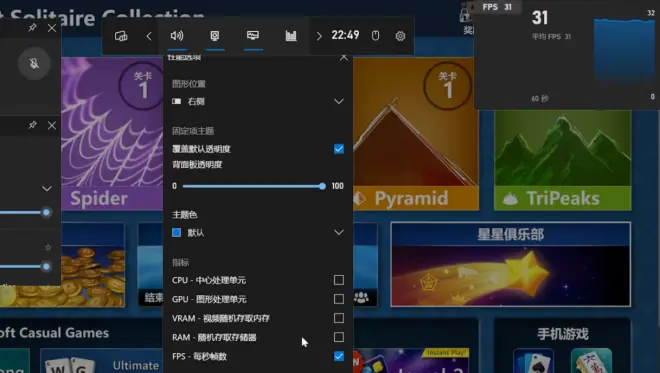This screenshot has width=660, height=373.
Task: Adjust 背面板透明度 slider handle
Action: 322,186
